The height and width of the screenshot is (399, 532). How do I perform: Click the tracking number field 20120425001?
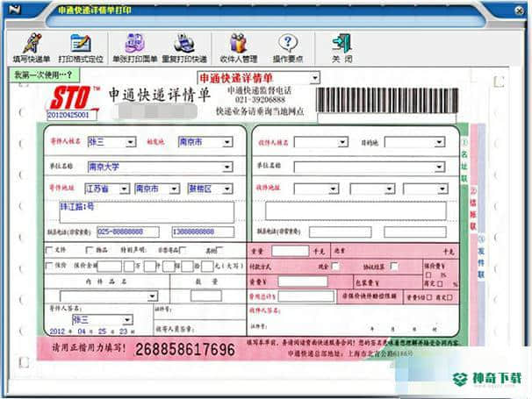[72, 115]
